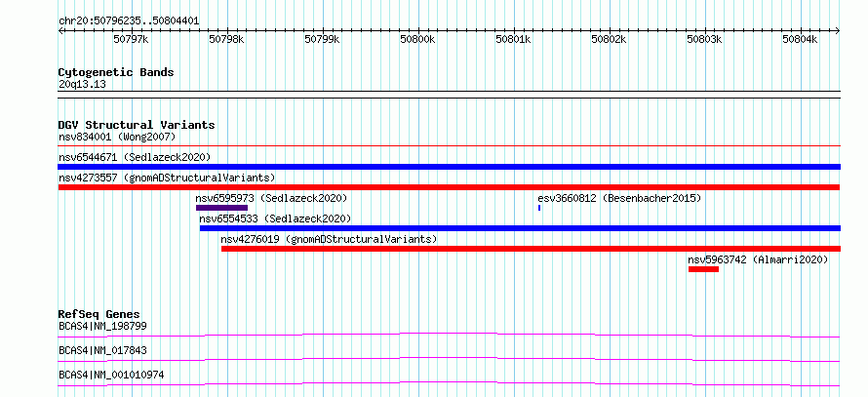Click the 50800k ruler tick label

click(418, 39)
